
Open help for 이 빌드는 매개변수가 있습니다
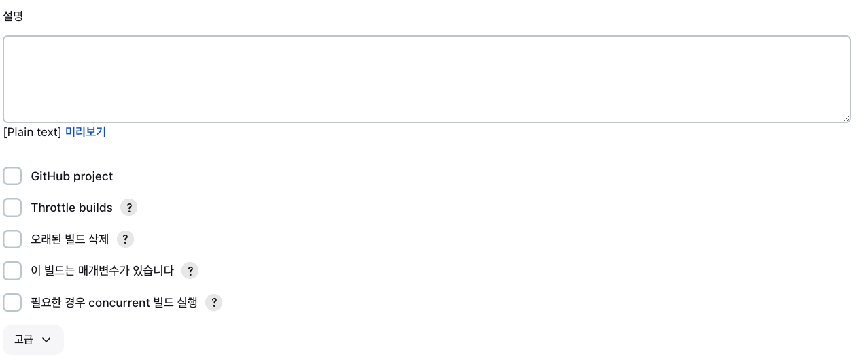190,271
